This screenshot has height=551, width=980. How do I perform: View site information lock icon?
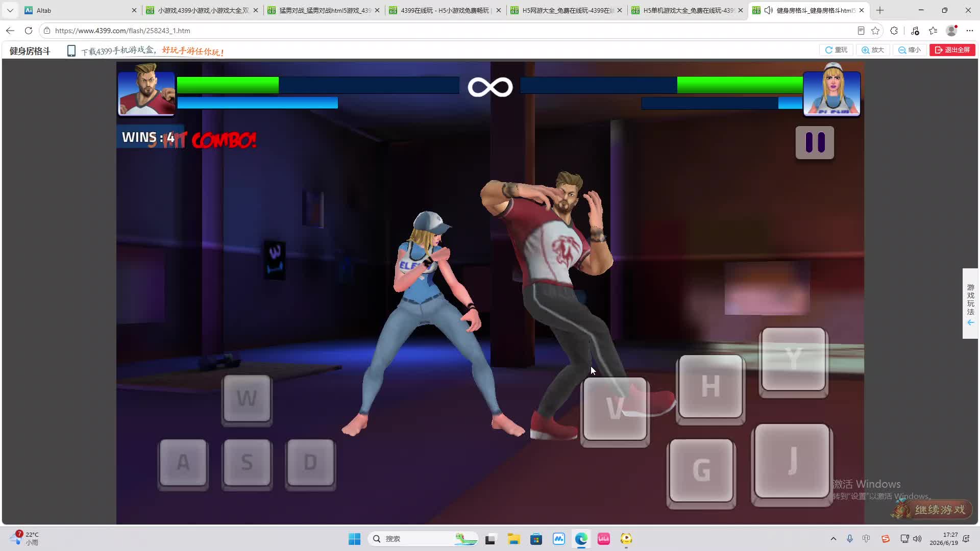coord(47,31)
